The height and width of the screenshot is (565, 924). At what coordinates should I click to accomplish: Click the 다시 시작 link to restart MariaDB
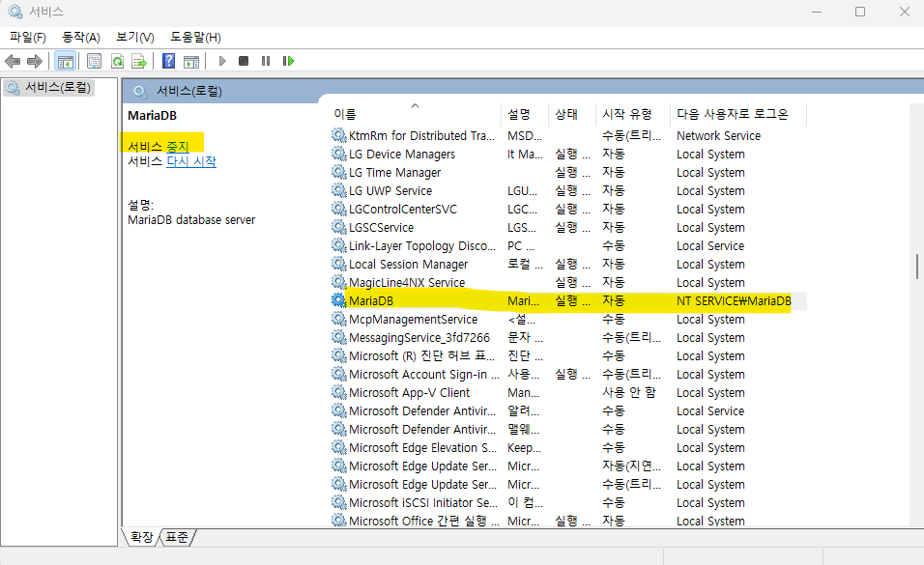191,161
